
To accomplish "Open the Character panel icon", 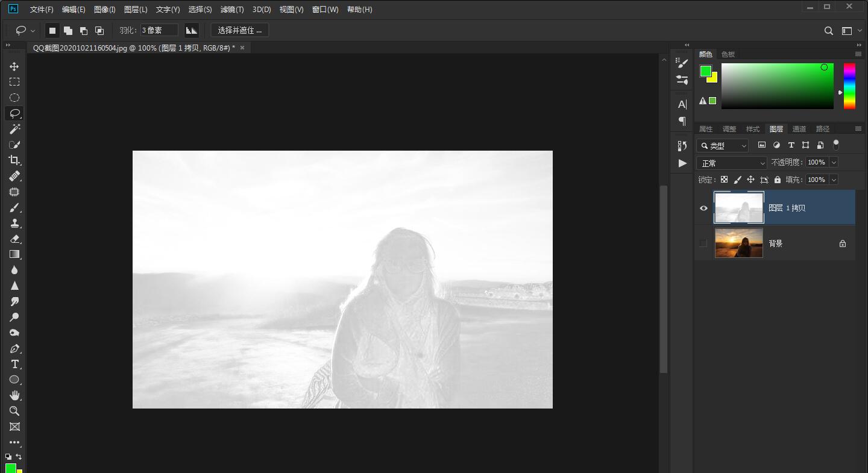I will coord(682,104).
